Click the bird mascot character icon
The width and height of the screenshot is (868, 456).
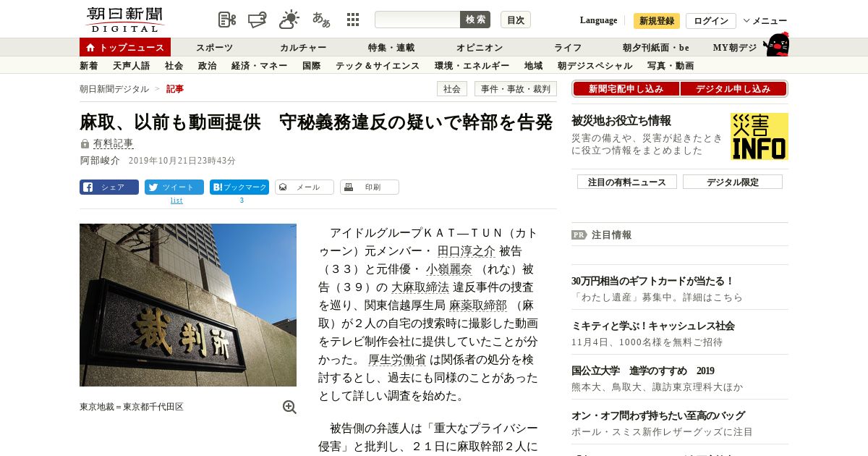point(776,44)
